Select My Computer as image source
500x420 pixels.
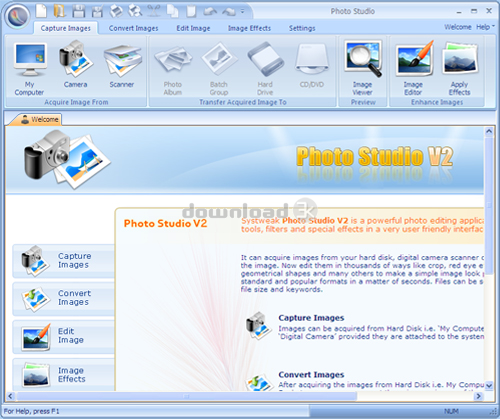point(29,69)
